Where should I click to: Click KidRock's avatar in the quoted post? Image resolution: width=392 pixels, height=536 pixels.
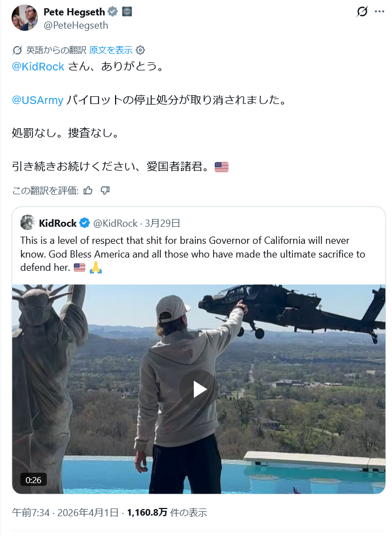pyautogui.click(x=28, y=223)
